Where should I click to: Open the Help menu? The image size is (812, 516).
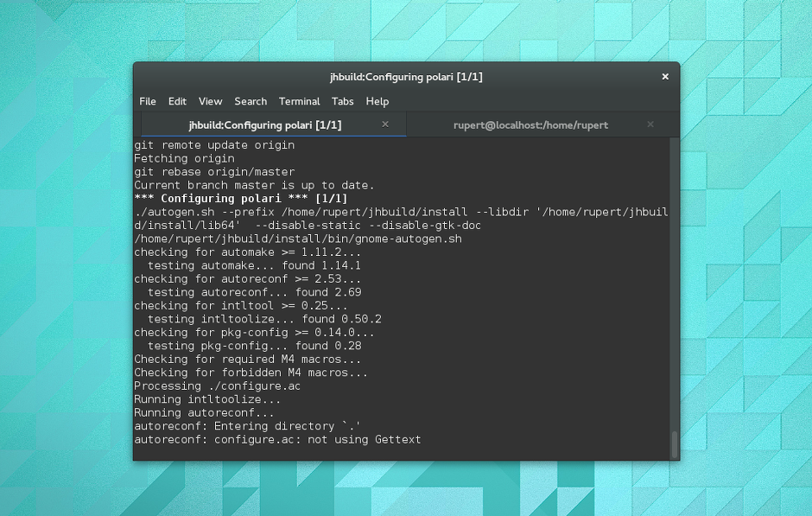pyautogui.click(x=377, y=101)
